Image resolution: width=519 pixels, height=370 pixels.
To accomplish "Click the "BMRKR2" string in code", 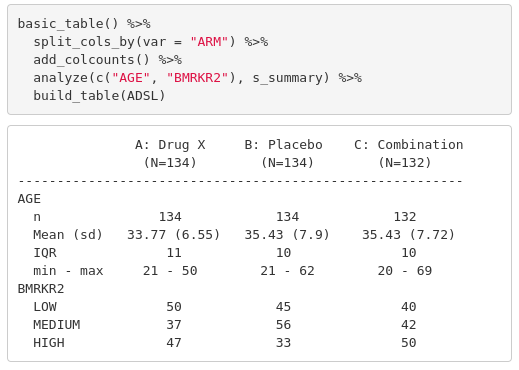I will tap(197, 78).
